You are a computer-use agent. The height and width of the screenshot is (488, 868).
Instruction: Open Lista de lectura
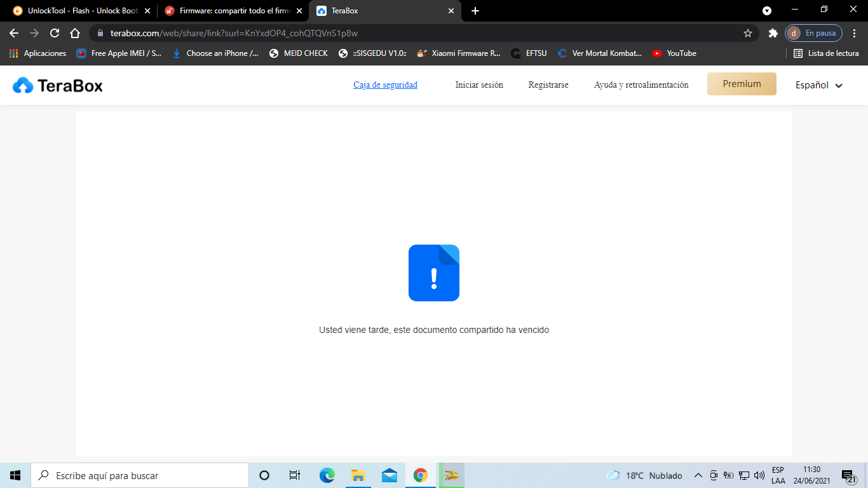(826, 53)
